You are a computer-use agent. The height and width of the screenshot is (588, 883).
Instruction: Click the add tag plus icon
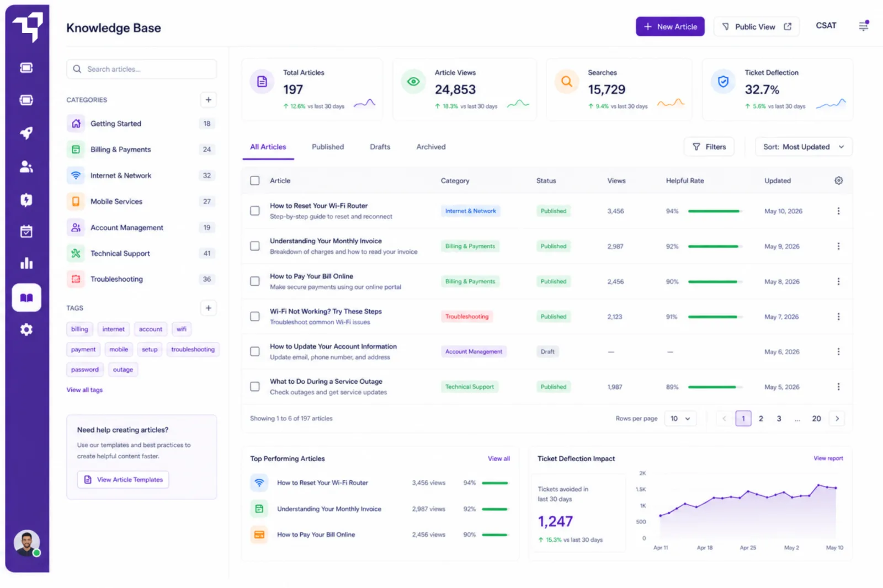point(209,308)
